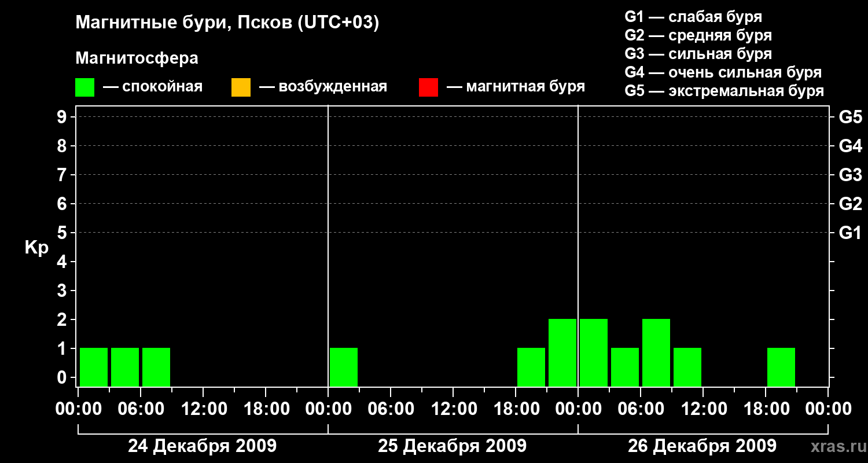Click the red 'магнитная буря' legend swatch

pos(428,87)
